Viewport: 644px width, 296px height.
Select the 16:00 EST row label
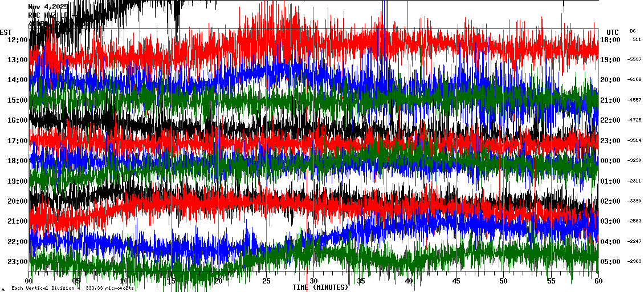[18, 120]
